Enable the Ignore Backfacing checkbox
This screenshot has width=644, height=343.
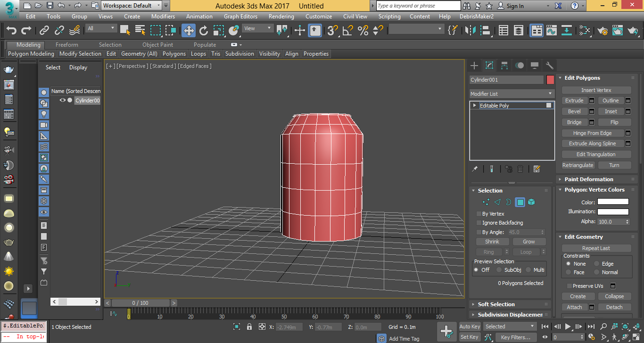479,223
